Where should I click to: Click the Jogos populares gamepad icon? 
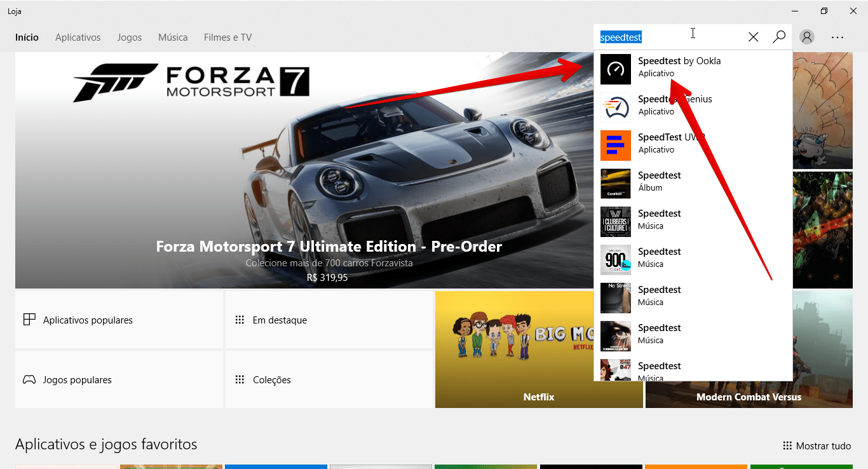point(29,379)
